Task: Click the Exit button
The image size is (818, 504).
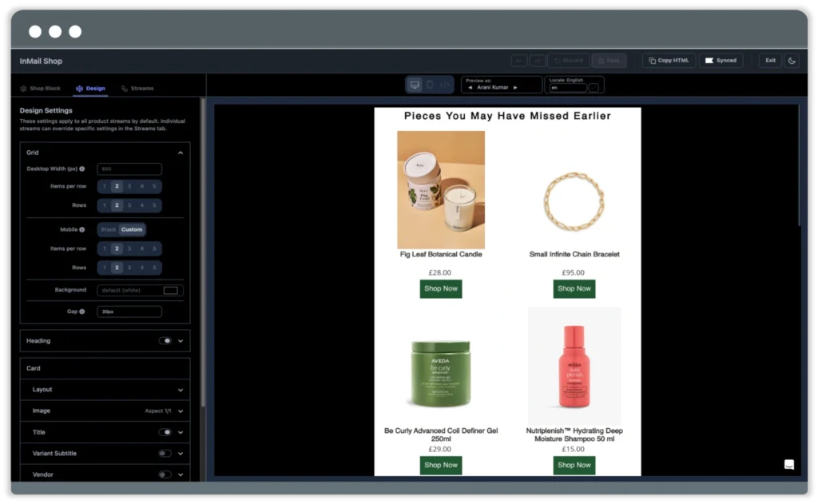Action: 770,60
